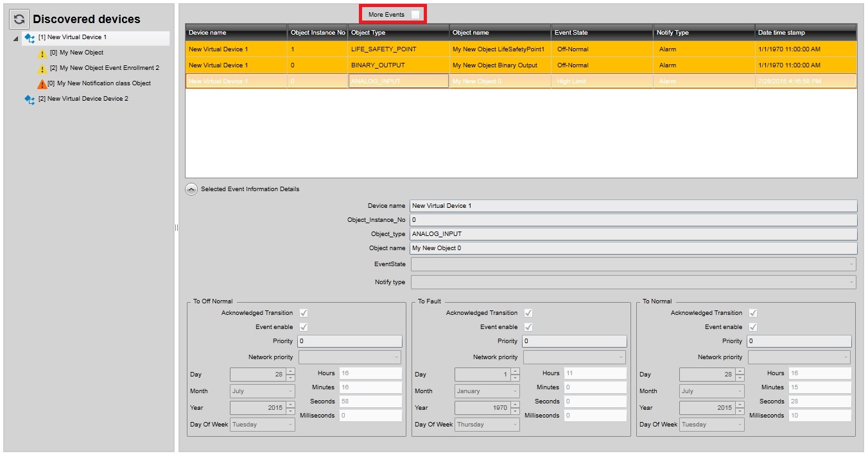Toggle To Fault Event enable checkbox
This screenshot has height=456, width=868.
[528, 327]
